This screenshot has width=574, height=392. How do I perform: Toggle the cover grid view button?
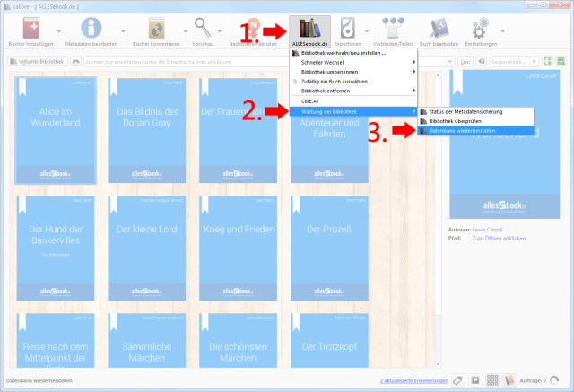(492, 380)
